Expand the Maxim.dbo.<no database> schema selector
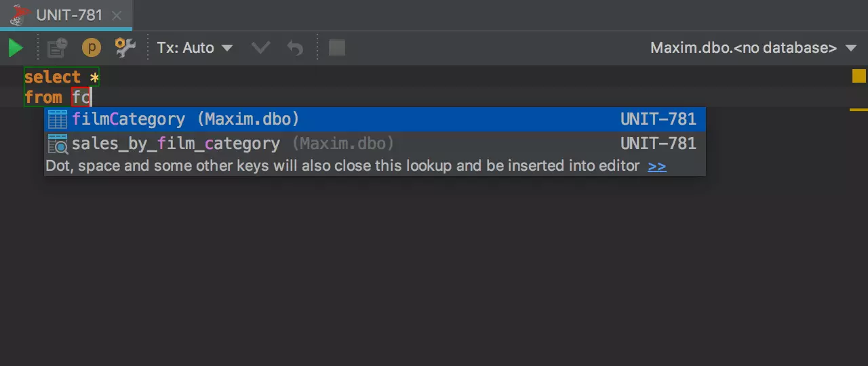Viewport: 868px width, 366px height. [x=753, y=48]
